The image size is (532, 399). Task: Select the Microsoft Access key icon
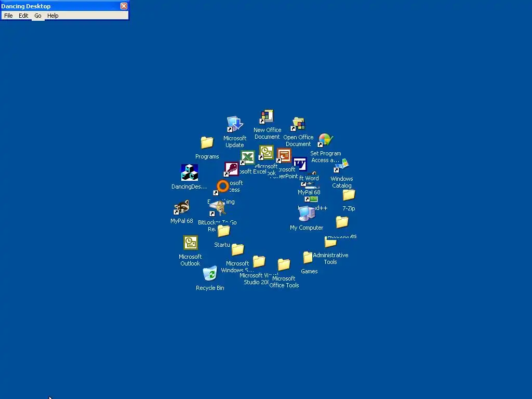coord(231,169)
